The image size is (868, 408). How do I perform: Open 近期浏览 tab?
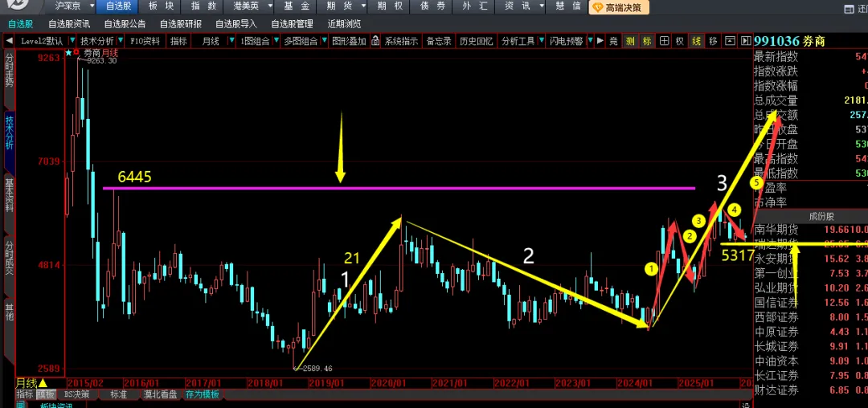tap(344, 24)
